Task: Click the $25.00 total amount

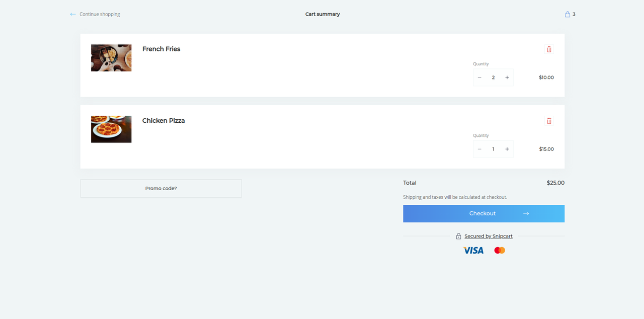Action: pos(555,183)
